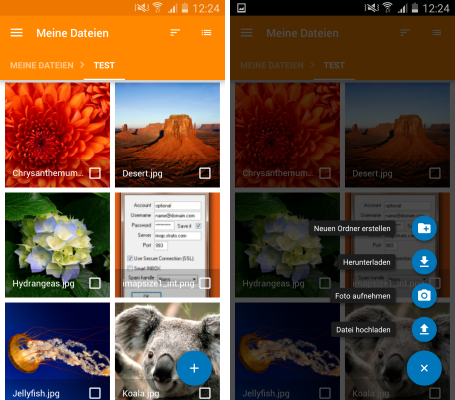455x400 pixels.
Task: Choose the 'Neuen Ordner erstellen' label
Action: [352, 229]
